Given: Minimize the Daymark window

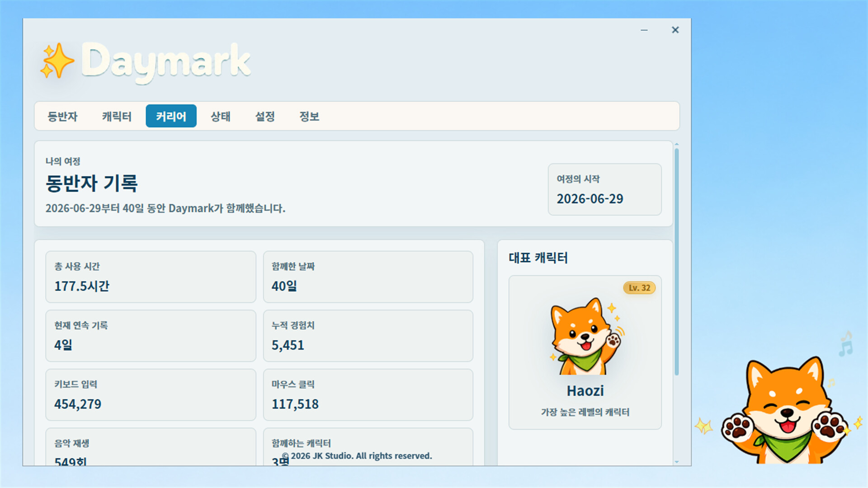Looking at the screenshot, I should [x=644, y=30].
